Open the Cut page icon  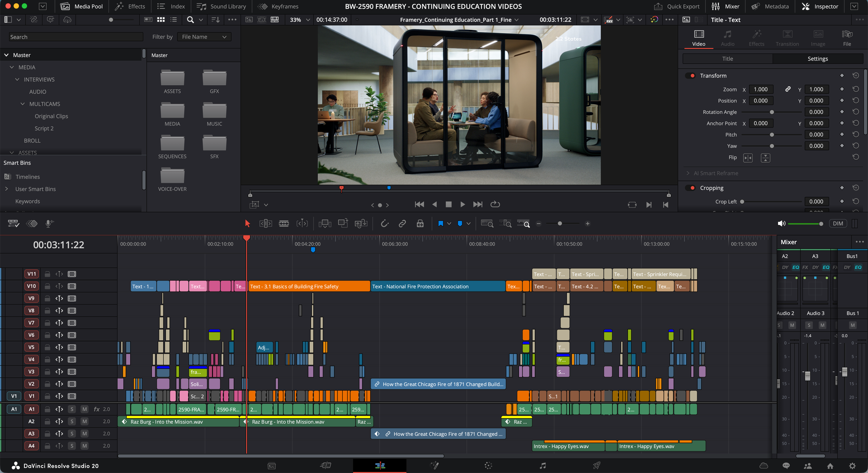point(325,465)
